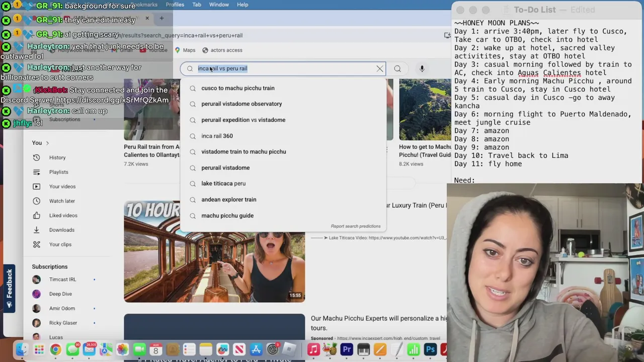Click Report search predictions link
Screen dimensions: 644x362
pos(356,226)
